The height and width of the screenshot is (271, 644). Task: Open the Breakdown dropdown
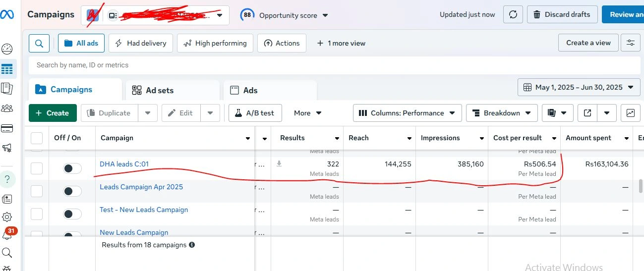point(502,113)
